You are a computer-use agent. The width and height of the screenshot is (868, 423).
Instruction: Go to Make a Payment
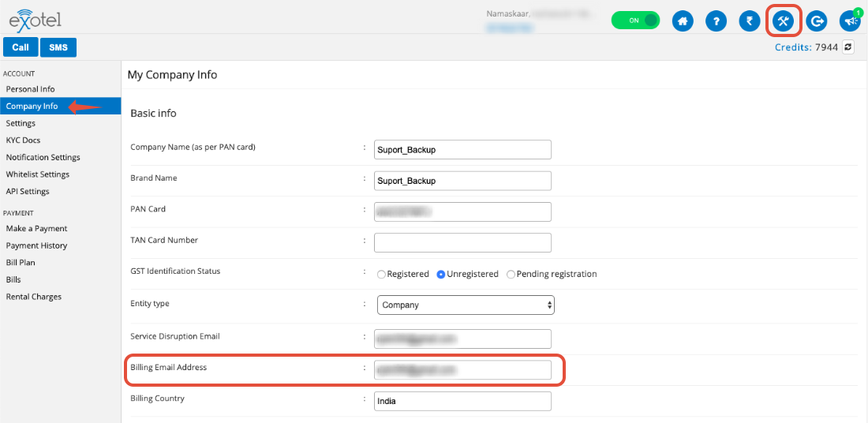coord(36,228)
